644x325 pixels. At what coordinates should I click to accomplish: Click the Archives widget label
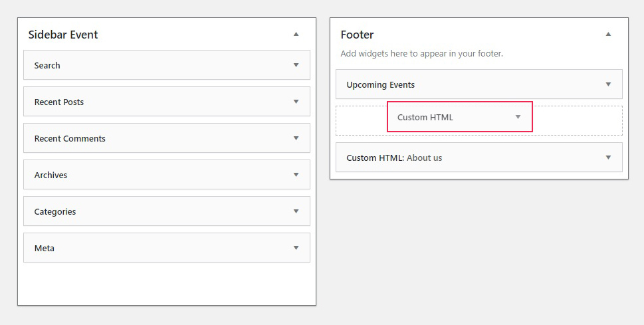pos(51,175)
